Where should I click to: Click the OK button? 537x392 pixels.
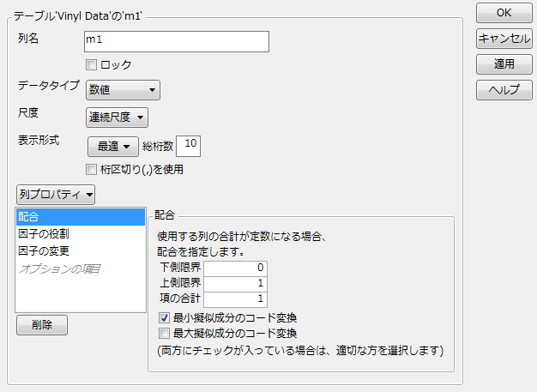504,13
